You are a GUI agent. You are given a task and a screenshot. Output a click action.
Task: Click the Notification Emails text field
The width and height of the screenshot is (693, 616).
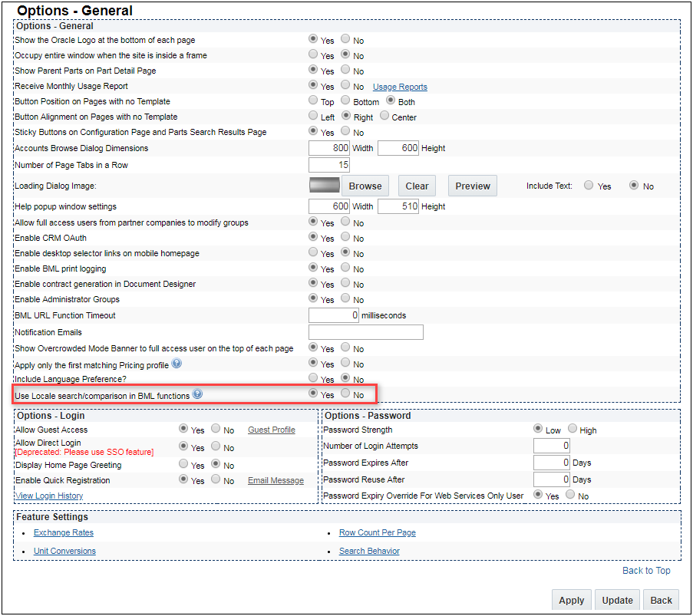(x=366, y=332)
